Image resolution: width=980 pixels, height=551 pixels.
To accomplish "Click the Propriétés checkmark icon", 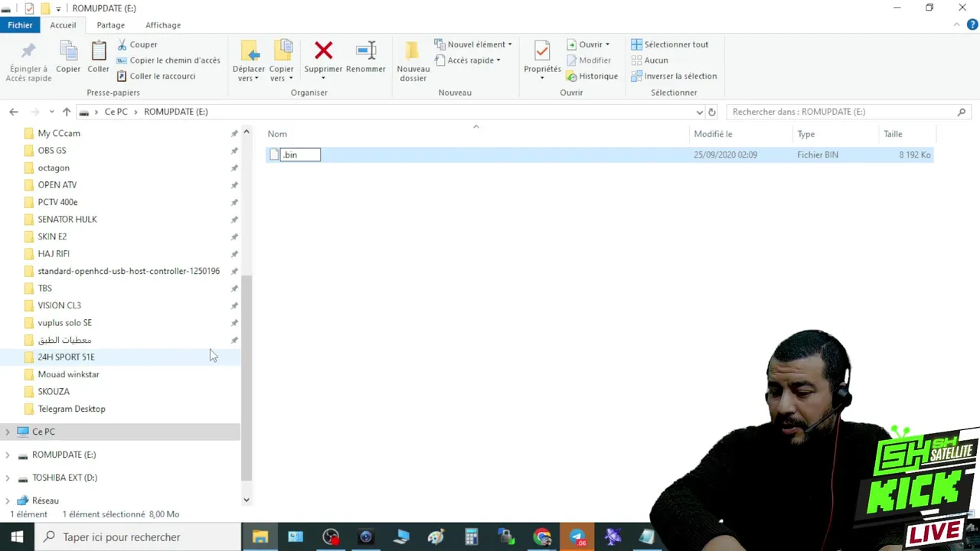I will pyautogui.click(x=542, y=51).
